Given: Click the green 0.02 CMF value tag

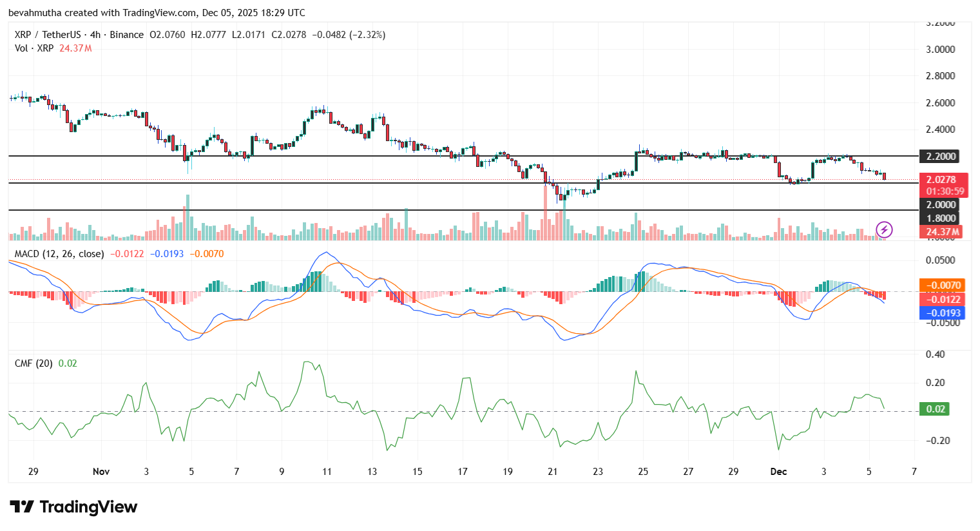Looking at the screenshot, I should 935,409.
